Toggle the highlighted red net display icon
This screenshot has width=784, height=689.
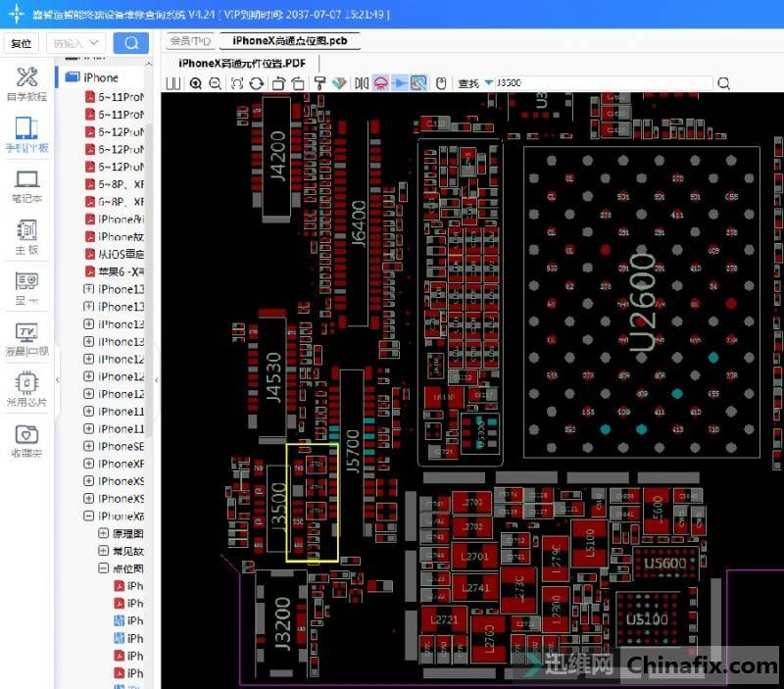pyautogui.click(x=380, y=83)
